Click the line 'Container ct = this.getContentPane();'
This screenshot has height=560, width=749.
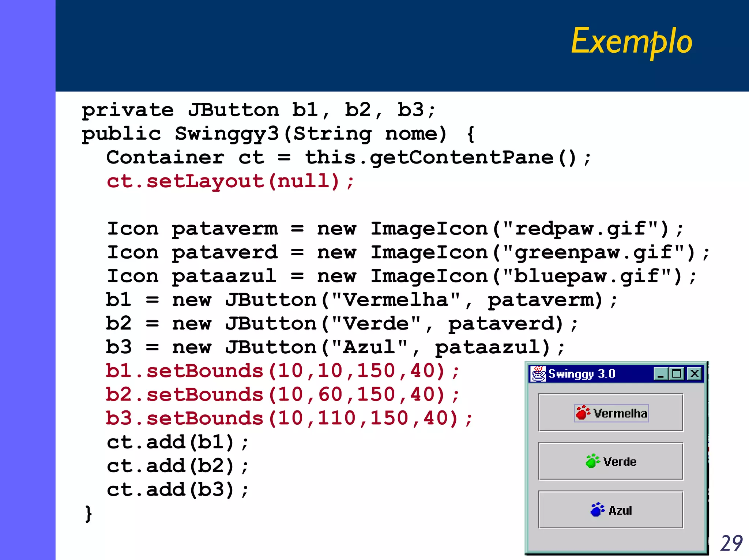point(349,158)
